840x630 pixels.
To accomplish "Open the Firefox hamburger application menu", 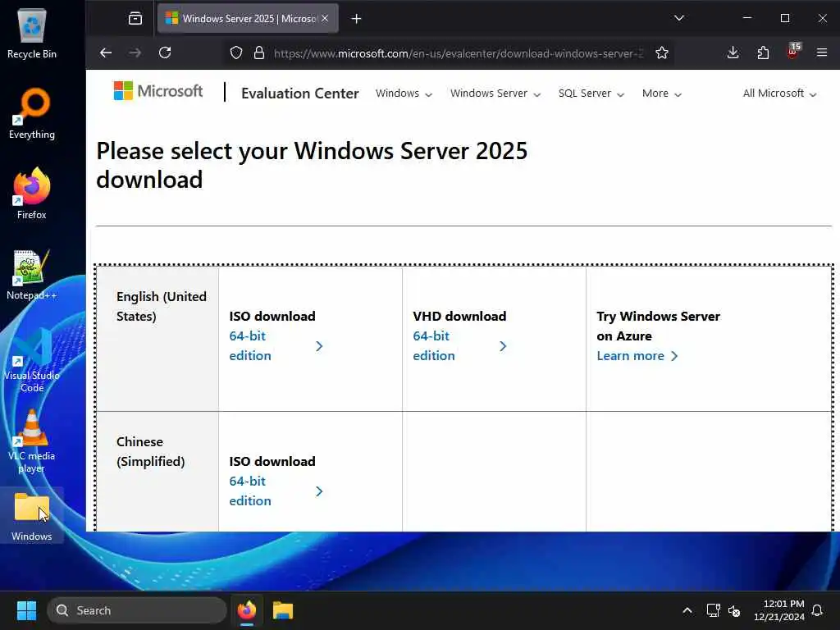I will [822, 52].
